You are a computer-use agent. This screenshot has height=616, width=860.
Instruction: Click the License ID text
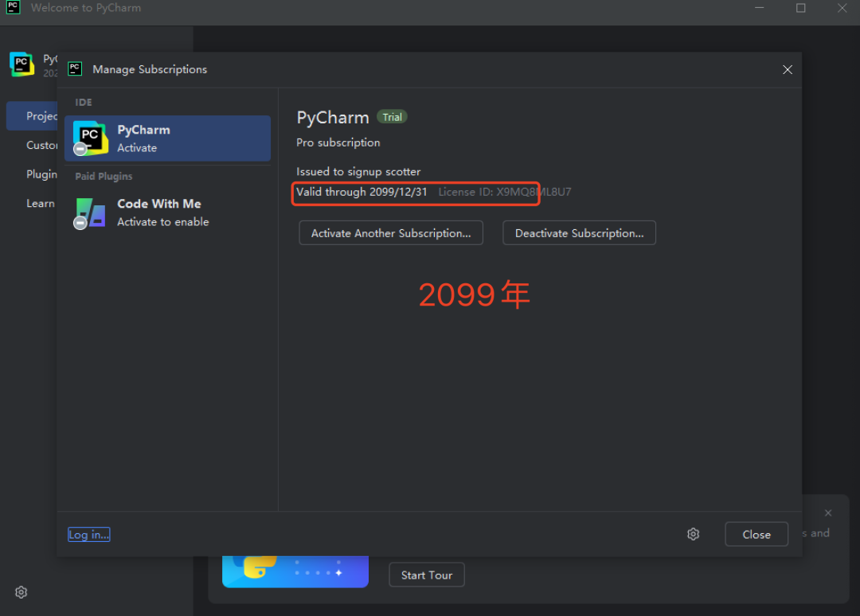[x=505, y=192]
